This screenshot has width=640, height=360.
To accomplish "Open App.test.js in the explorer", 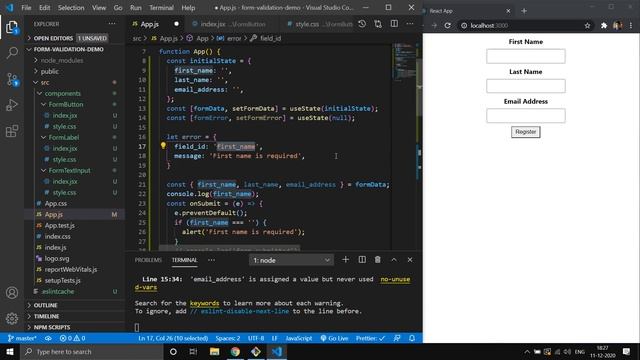I will pos(60,225).
